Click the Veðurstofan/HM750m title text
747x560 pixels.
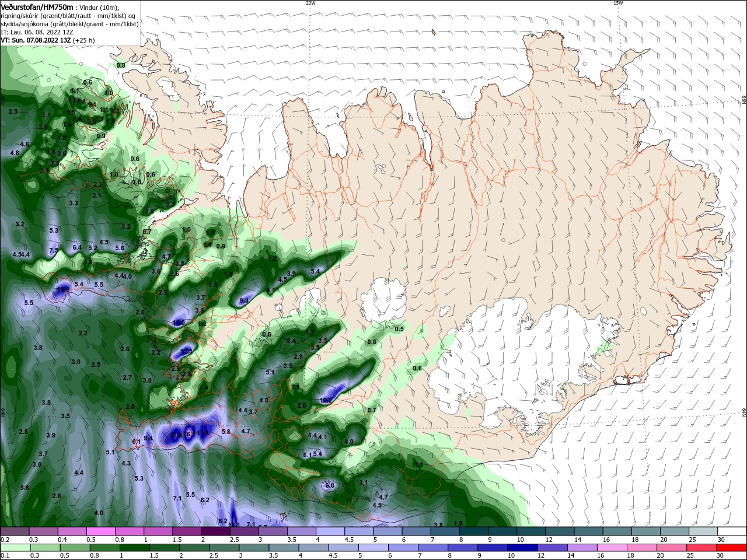coord(37,6)
